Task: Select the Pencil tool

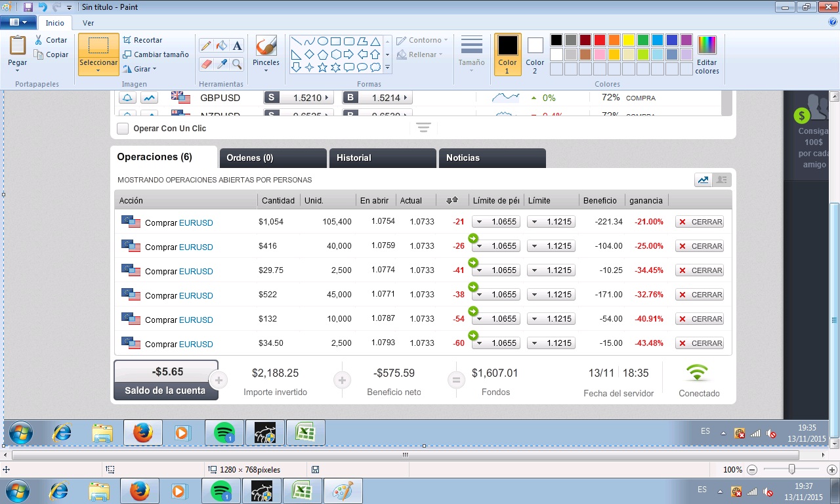Action: point(206,45)
